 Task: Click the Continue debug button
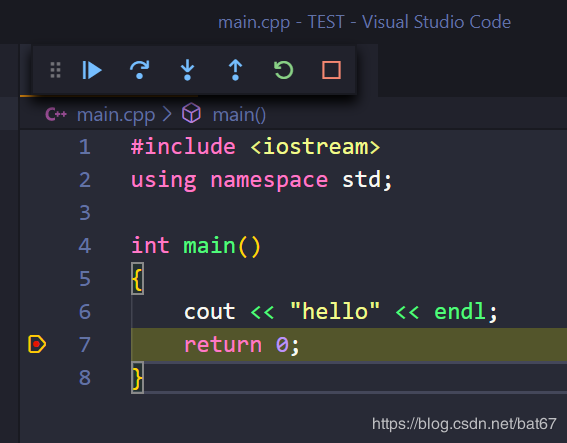92,70
